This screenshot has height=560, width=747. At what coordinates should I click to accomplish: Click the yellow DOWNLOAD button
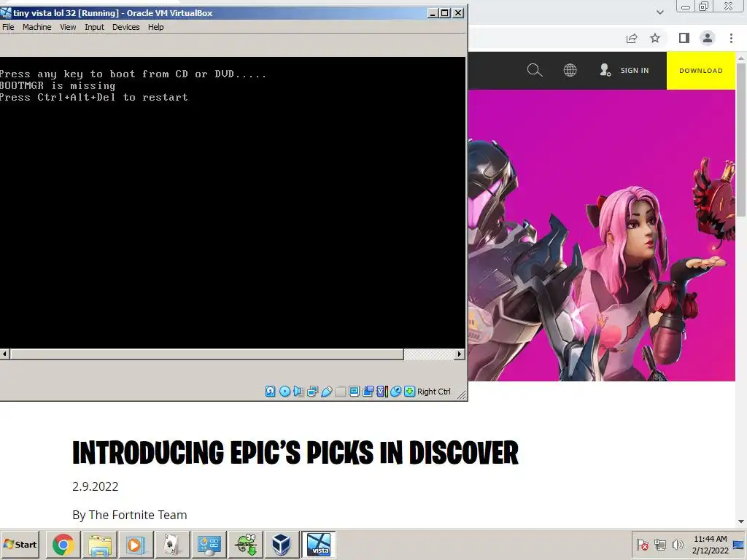click(701, 71)
